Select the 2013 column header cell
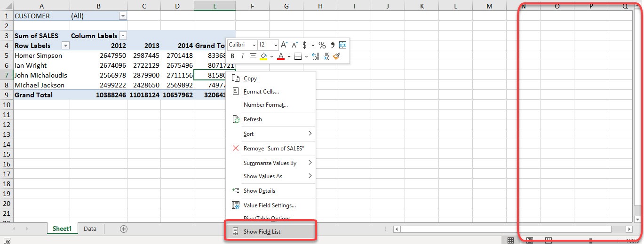644x244 pixels. tap(144, 46)
